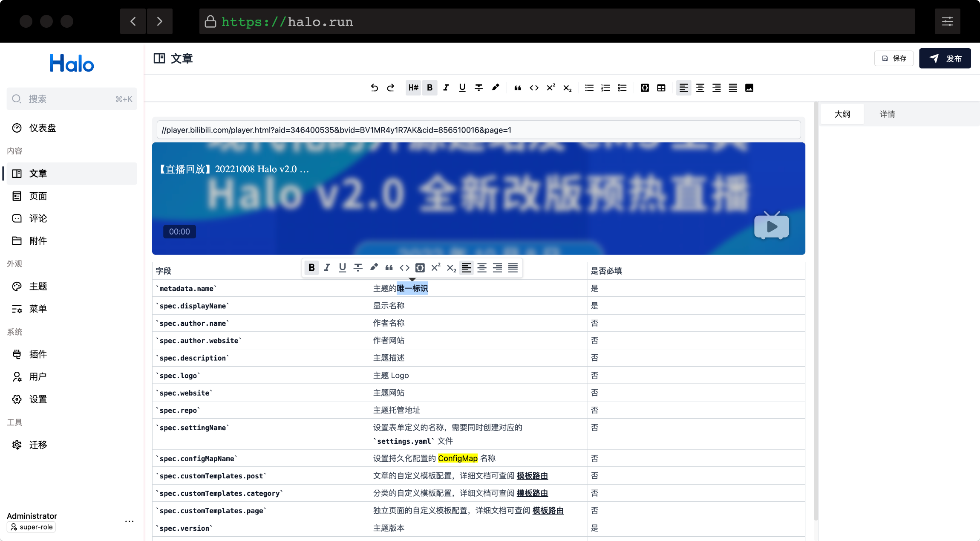
Task: Toggle italic on the selected text
Action: pos(327,268)
